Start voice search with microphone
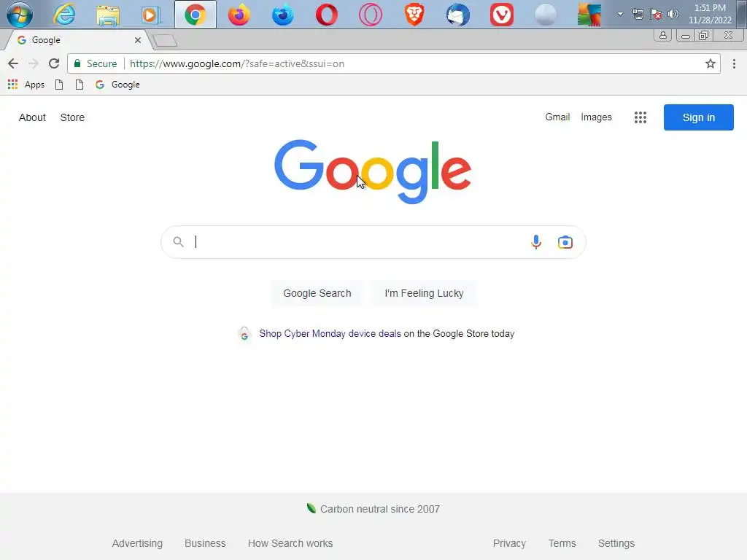Image resolution: width=747 pixels, height=560 pixels. pyautogui.click(x=536, y=242)
